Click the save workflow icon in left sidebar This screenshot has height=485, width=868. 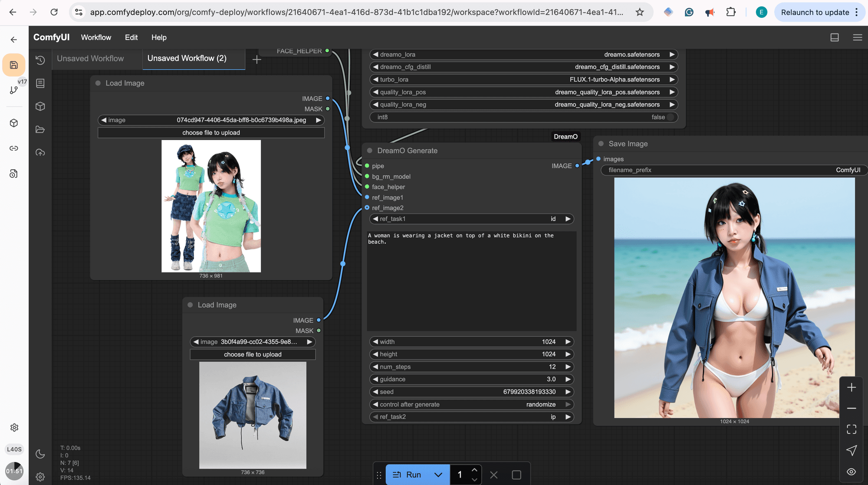pyautogui.click(x=14, y=65)
